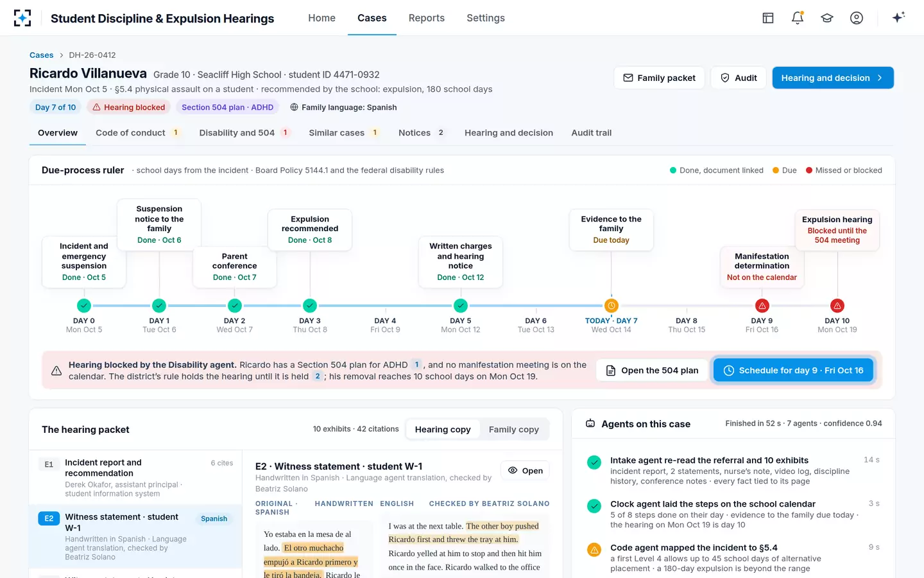This screenshot has width=924, height=578.
Task: Open the user account icon
Action: click(857, 18)
